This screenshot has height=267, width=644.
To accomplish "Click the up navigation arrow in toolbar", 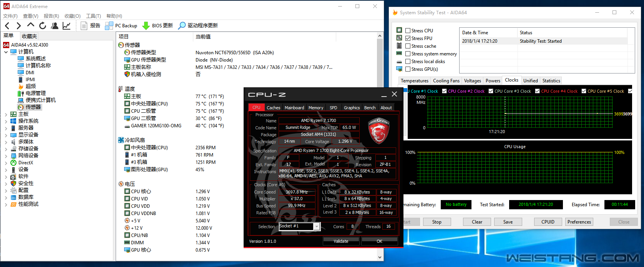I will click(31, 25).
